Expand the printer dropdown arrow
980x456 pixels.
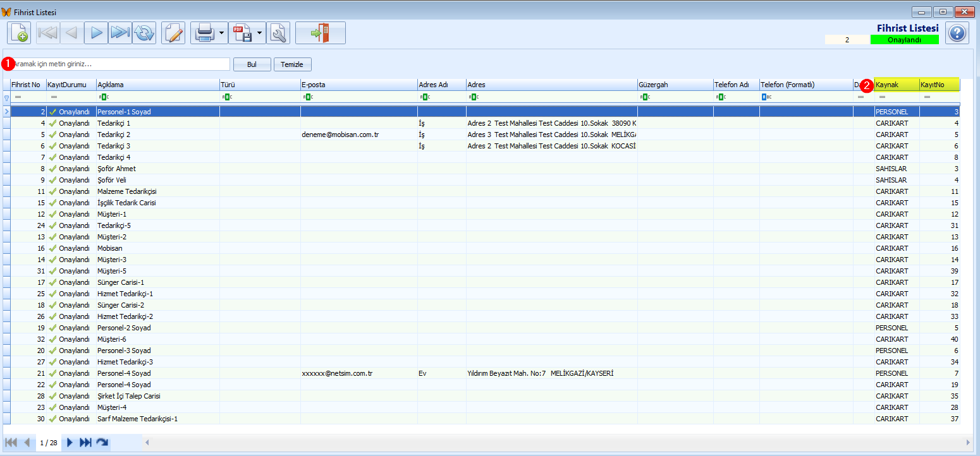[222, 33]
